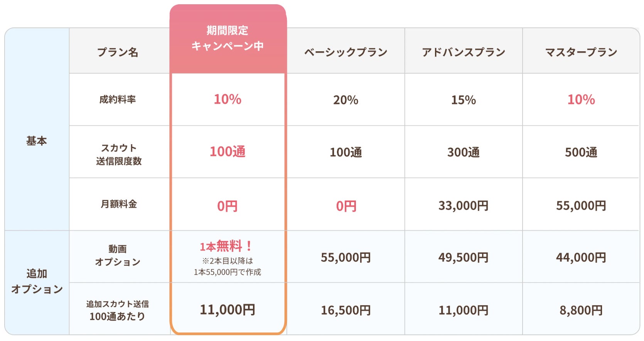Click the 300通 scout limit cell
The height and width of the screenshot is (341, 644).
coord(464,152)
